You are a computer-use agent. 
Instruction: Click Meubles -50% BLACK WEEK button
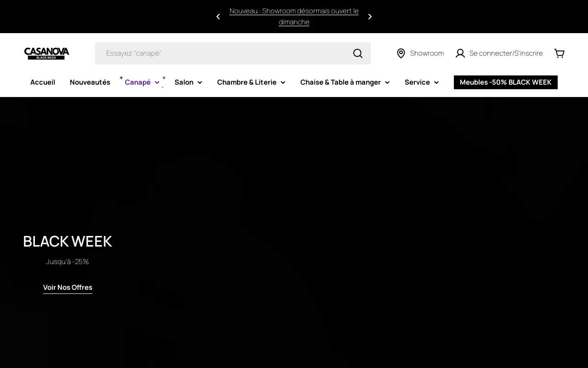point(505,82)
